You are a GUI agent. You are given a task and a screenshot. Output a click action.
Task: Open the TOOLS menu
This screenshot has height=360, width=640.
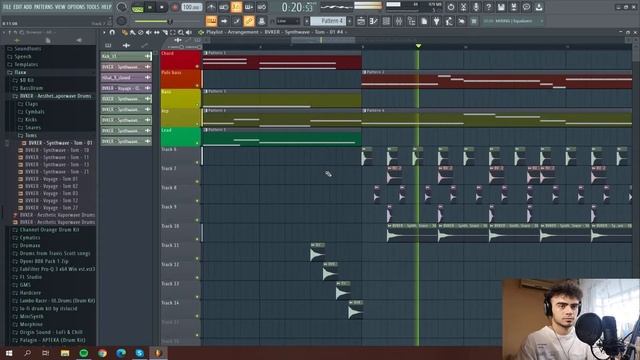93,7
